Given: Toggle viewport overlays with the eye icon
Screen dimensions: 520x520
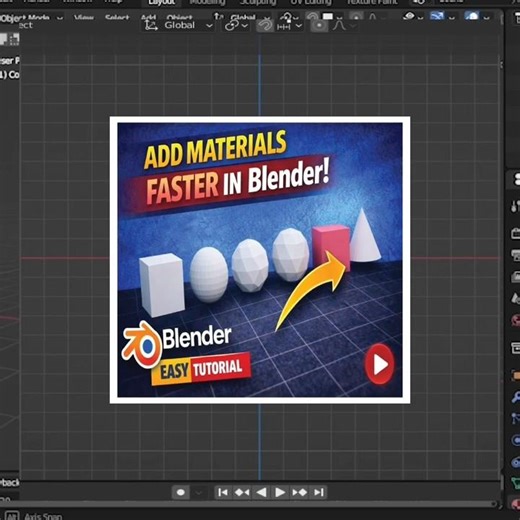Looking at the screenshot, I should tap(409, 16).
